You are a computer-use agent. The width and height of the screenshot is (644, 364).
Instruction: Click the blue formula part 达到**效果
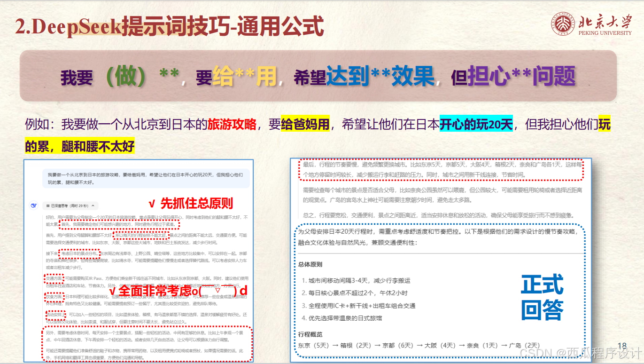(380, 76)
